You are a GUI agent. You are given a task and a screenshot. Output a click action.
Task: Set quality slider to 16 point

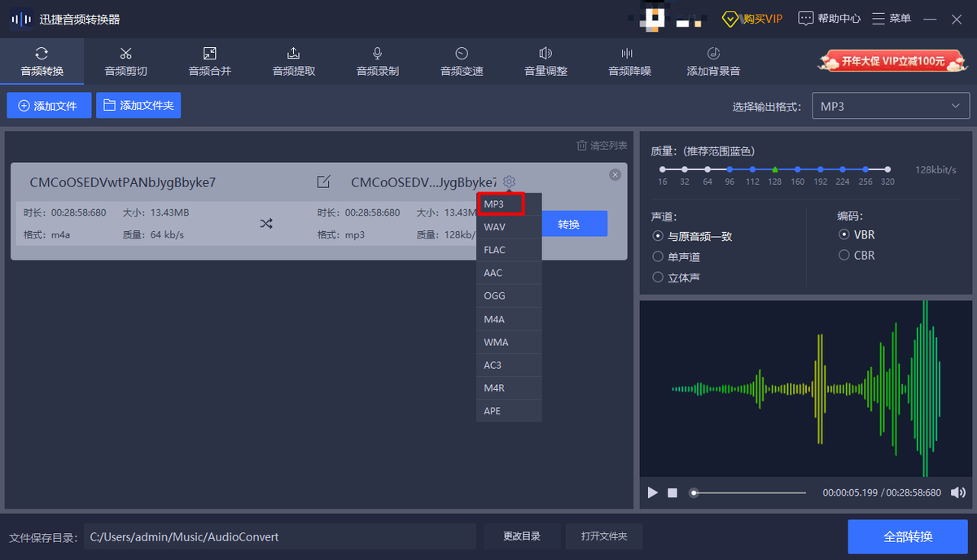[663, 168]
